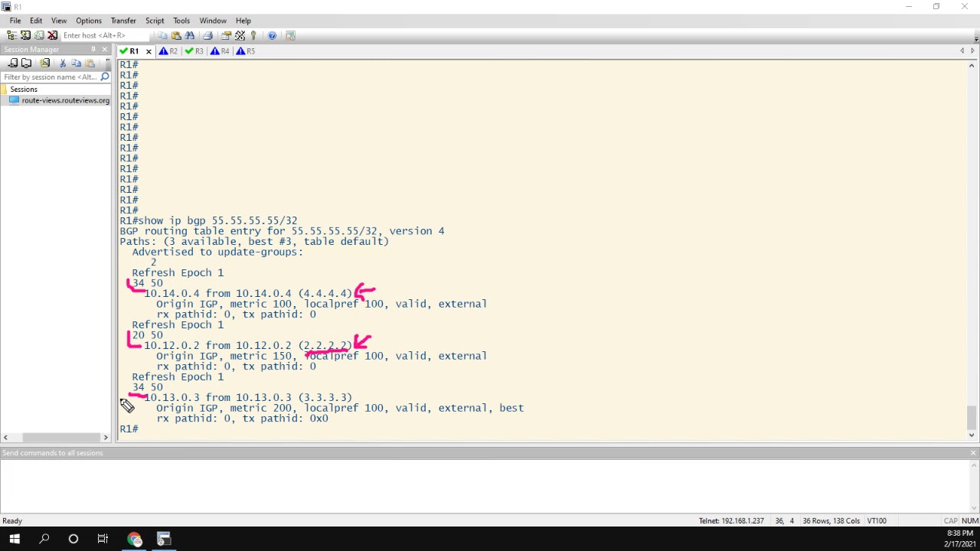Click the '36 Rows, 138 Cols' status entry

tap(831, 521)
